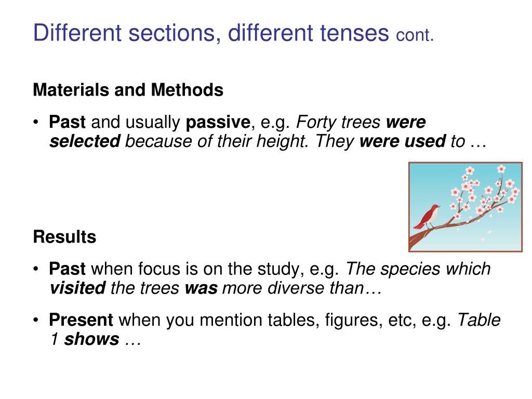
Task: Click the small 'cont.' text in title
Action: [x=415, y=35]
